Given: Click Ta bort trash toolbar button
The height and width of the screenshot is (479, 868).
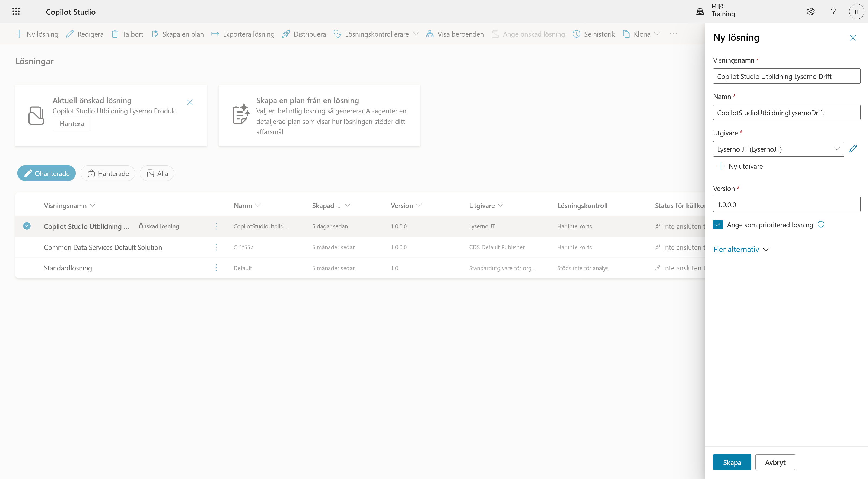Looking at the screenshot, I should 127,34.
